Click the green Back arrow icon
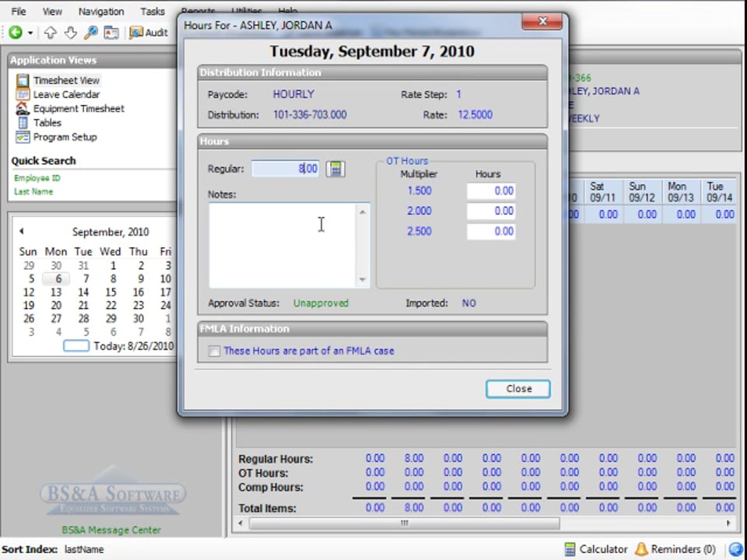Screen dimensions: 747x560 (x=16, y=33)
